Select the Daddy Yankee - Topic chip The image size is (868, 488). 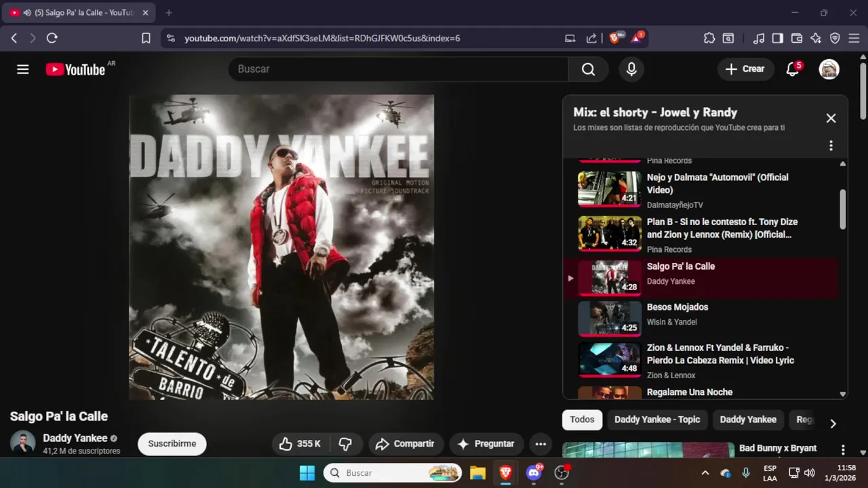tap(657, 420)
